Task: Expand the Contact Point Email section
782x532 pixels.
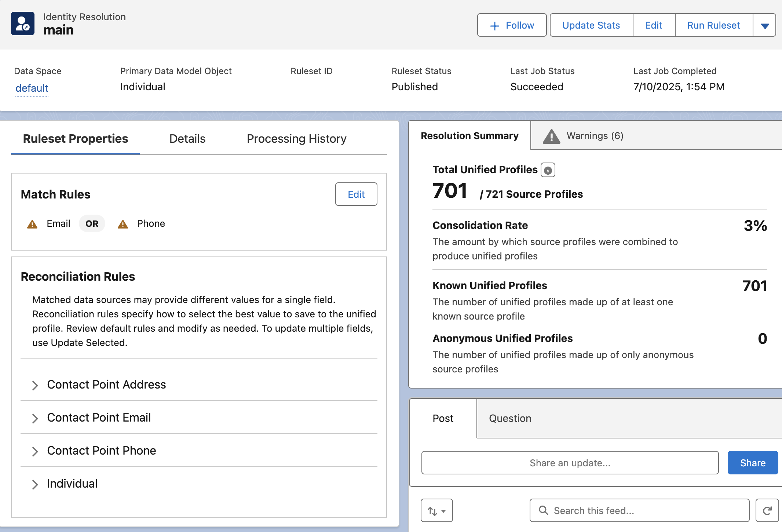Action: [35, 418]
